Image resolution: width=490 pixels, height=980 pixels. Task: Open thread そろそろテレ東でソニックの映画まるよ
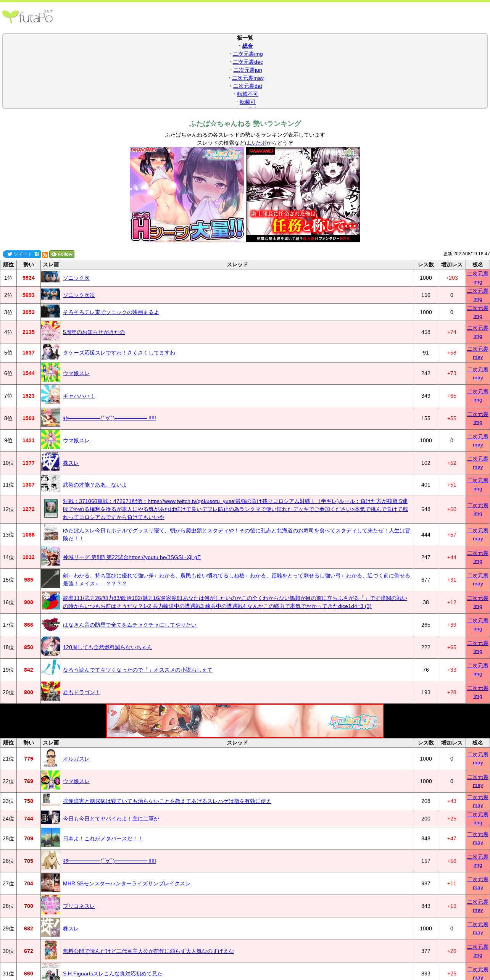111,312
